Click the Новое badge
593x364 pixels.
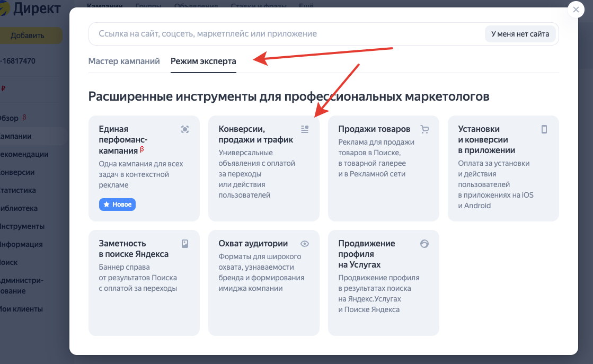pos(117,205)
